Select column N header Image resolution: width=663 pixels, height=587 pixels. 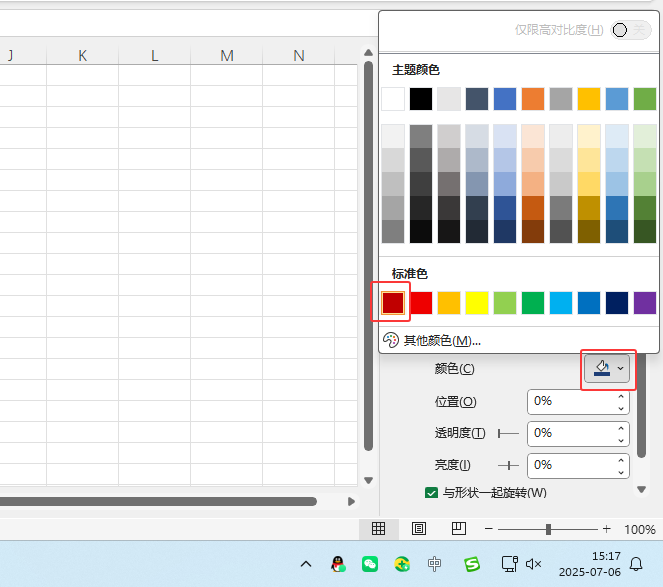point(299,55)
